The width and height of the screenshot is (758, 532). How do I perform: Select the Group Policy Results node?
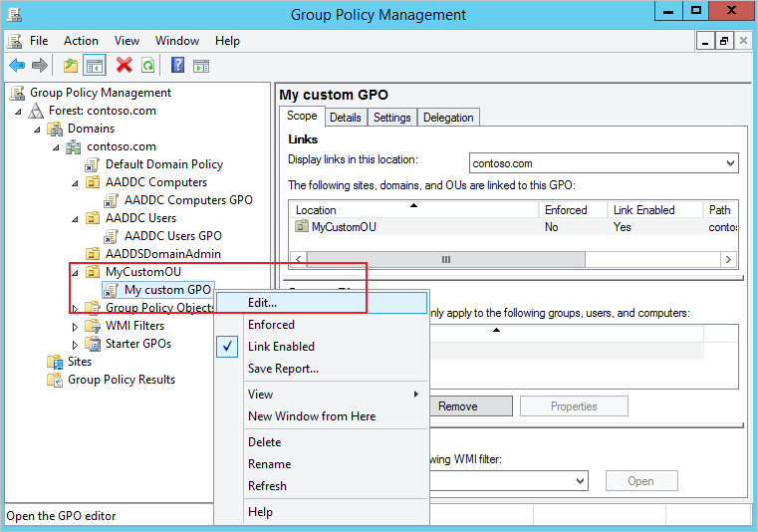click(122, 380)
